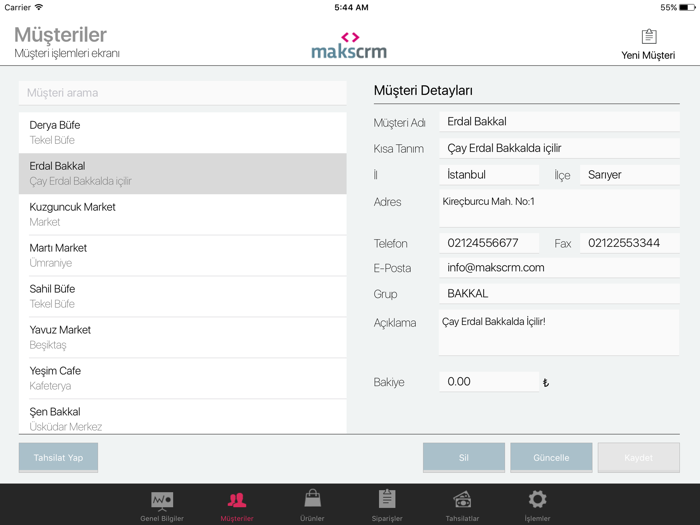The height and width of the screenshot is (525, 700).
Task: Select Yeşim Cafe customer row
Action: [183, 378]
